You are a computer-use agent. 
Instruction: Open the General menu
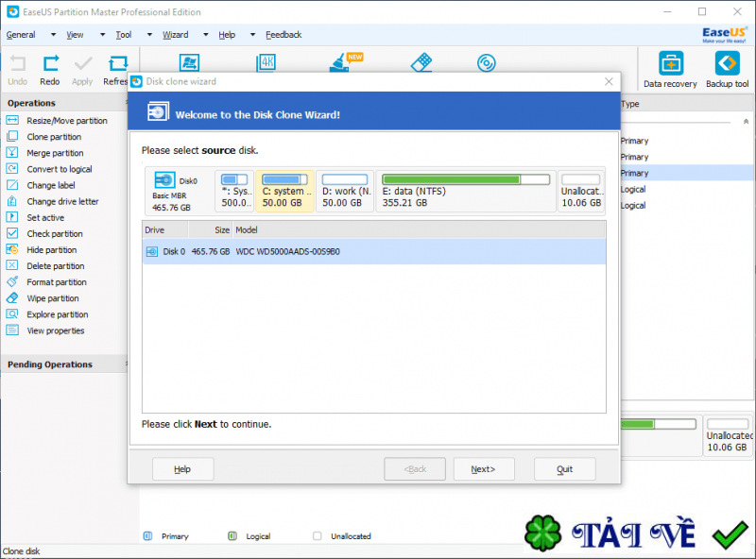[21, 34]
